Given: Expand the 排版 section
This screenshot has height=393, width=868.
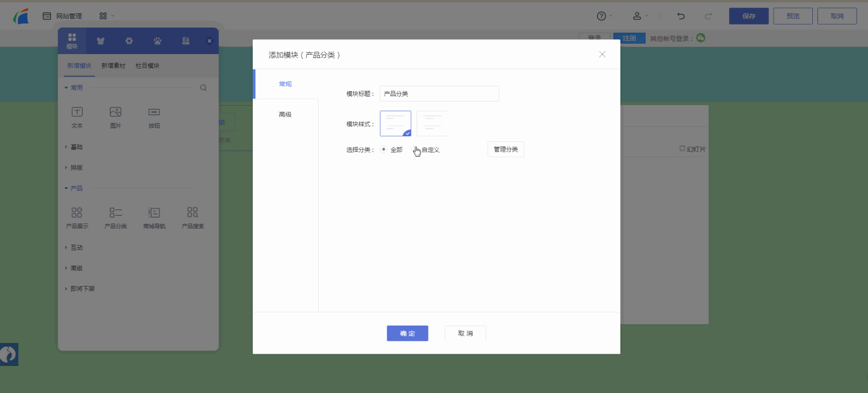Looking at the screenshot, I should [x=74, y=167].
